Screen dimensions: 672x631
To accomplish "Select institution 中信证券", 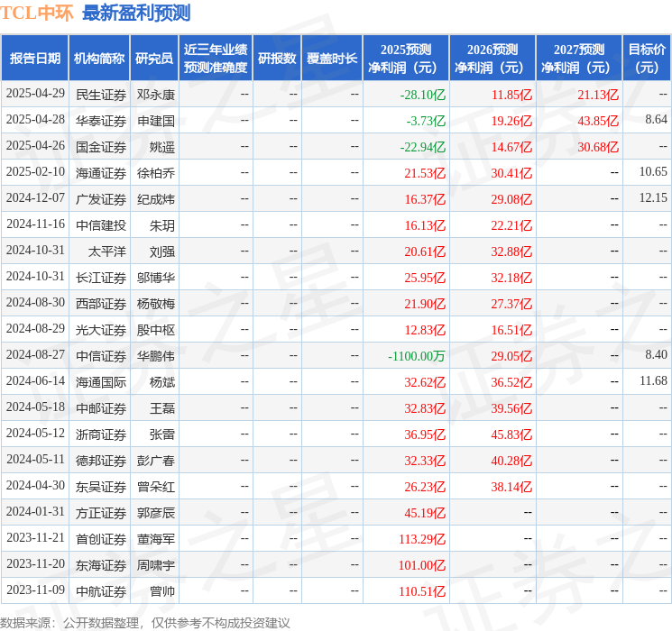I will click(x=101, y=355).
